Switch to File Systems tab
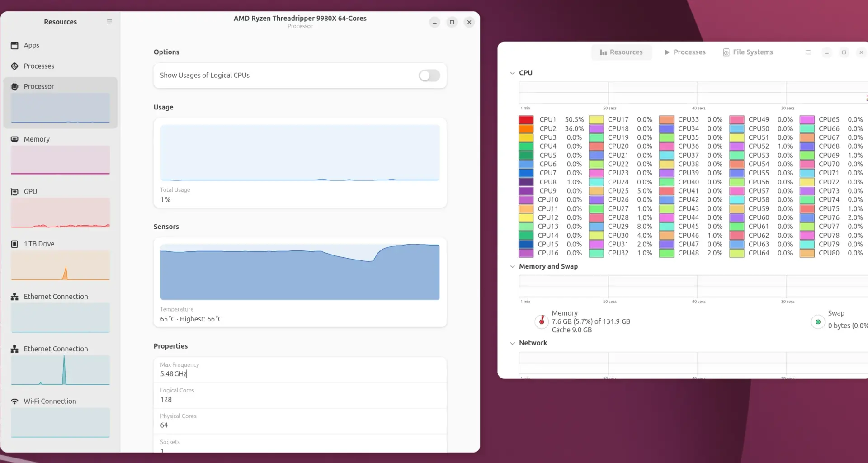 748,52
